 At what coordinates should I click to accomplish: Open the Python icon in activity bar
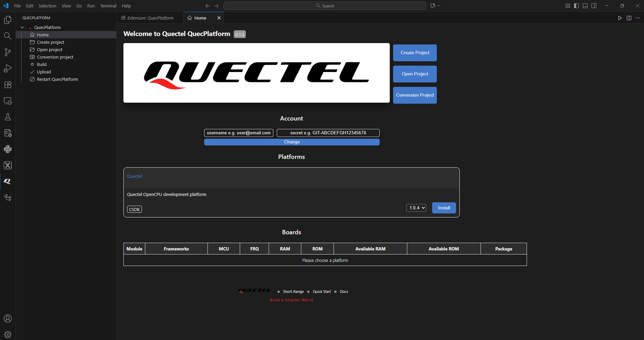point(8,149)
